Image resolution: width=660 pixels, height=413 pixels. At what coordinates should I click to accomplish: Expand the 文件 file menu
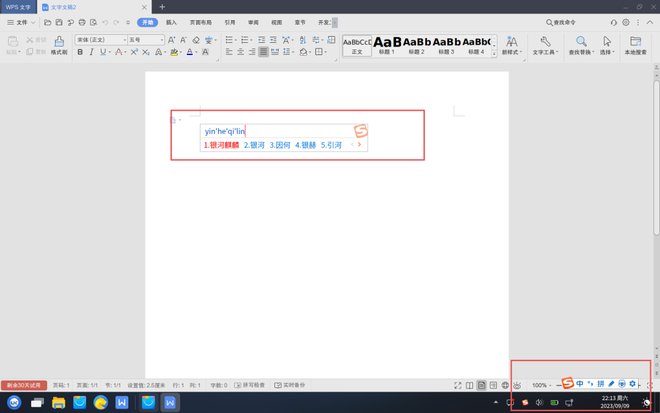click(18, 22)
